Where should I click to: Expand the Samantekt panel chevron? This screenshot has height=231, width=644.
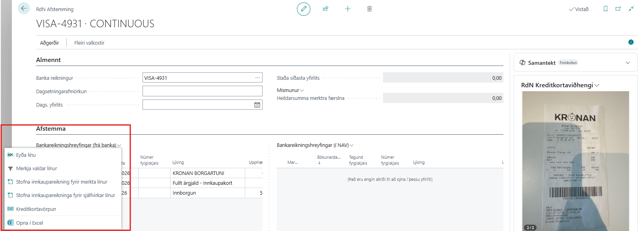point(628,63)
